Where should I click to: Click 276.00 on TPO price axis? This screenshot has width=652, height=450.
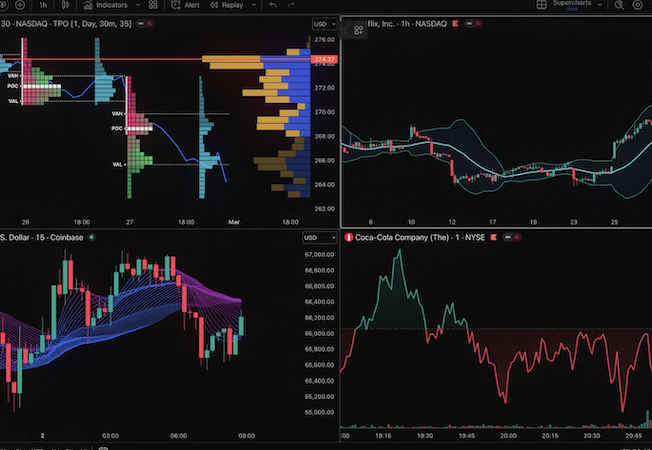(325, 40)
